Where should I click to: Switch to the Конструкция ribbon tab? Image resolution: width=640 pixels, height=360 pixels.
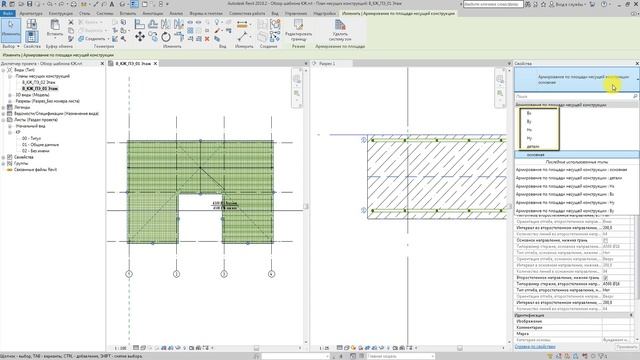(x=60, y=13)
